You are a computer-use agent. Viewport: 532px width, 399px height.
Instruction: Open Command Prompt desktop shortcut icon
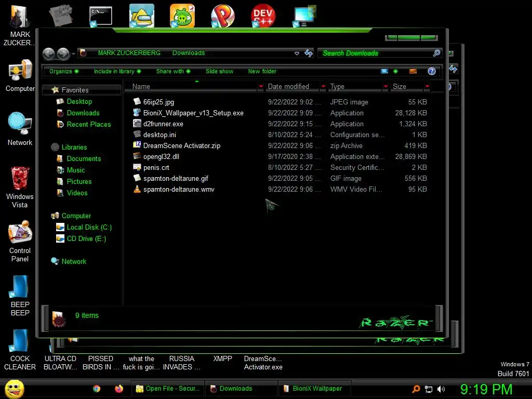pos(100,16)
